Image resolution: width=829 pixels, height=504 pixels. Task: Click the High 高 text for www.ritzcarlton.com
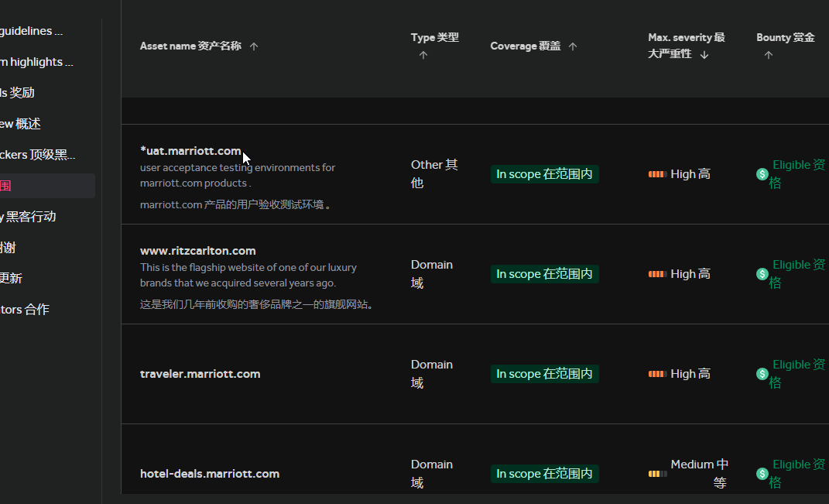(690, 274)
